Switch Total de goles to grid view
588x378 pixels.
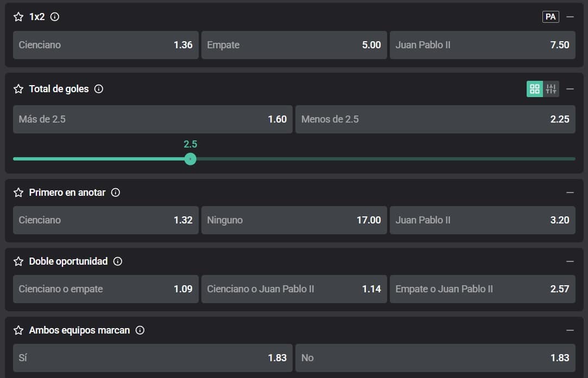tap(535, 89)
